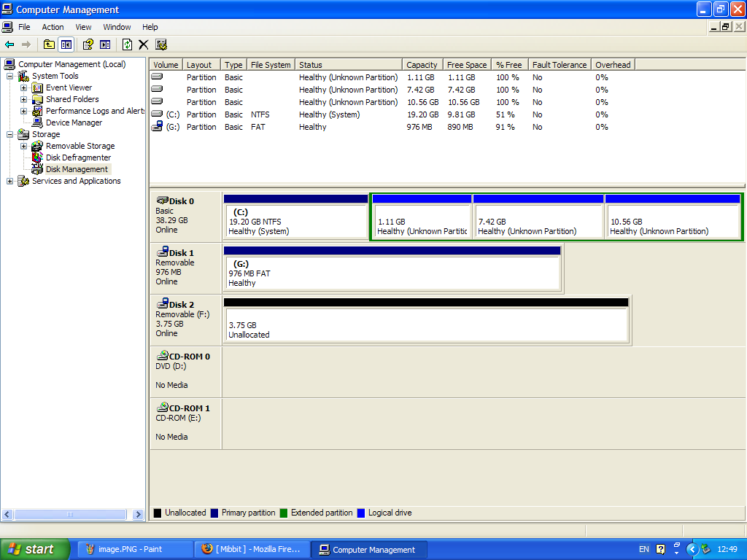Viewport: 747px width, 560px height.
Task: Click the Delete (X) toolbar icon
Action: [x=144, y=44]
